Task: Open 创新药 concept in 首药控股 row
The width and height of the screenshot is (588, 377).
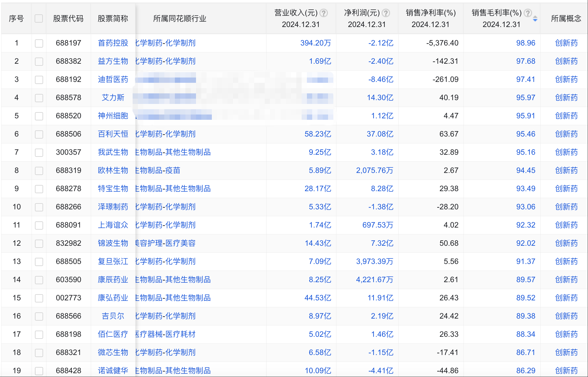Action: click(566, 43)
